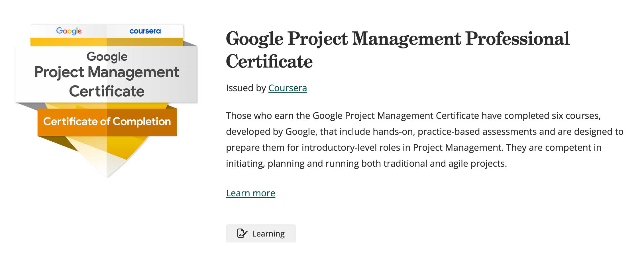Click the yellow stripe under the Google logo
Screen dimensions: 644x273
pyautogui.click(x=68, y=42)
